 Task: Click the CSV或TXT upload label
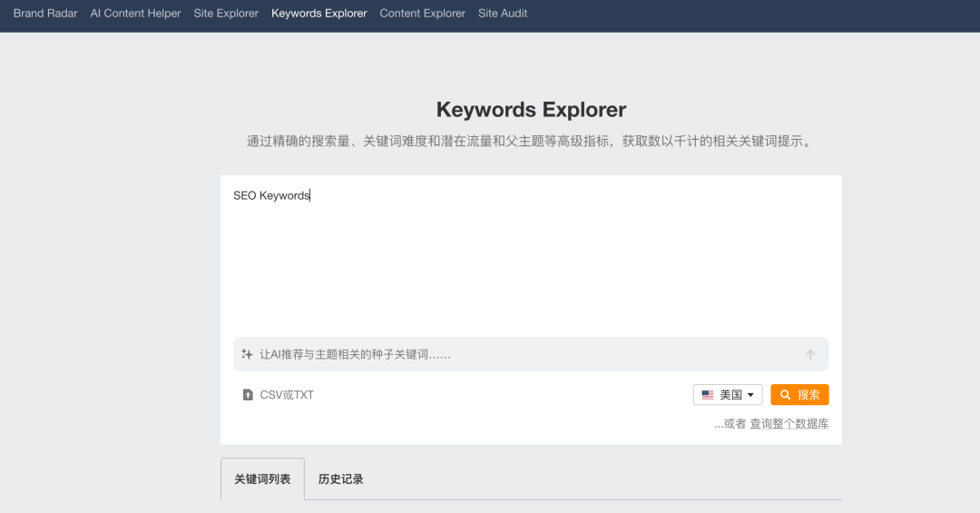(x=287, y=395)
